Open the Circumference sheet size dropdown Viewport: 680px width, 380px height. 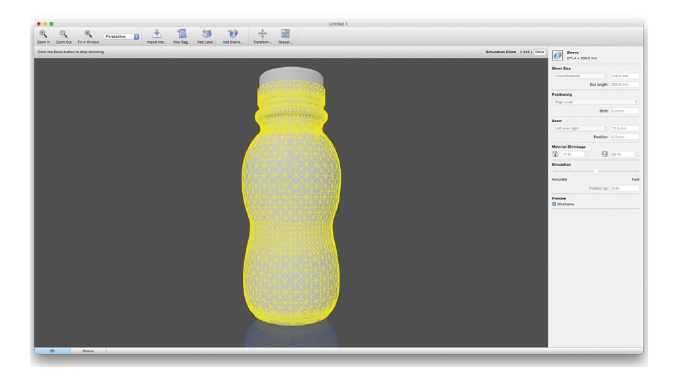[x=581, y=76]
